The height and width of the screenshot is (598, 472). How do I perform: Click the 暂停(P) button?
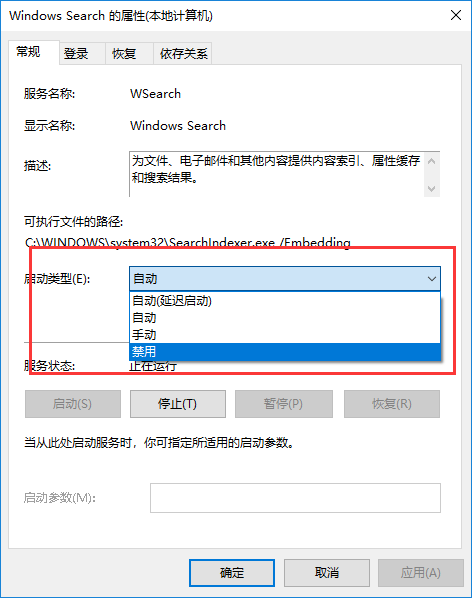point(284,403)
